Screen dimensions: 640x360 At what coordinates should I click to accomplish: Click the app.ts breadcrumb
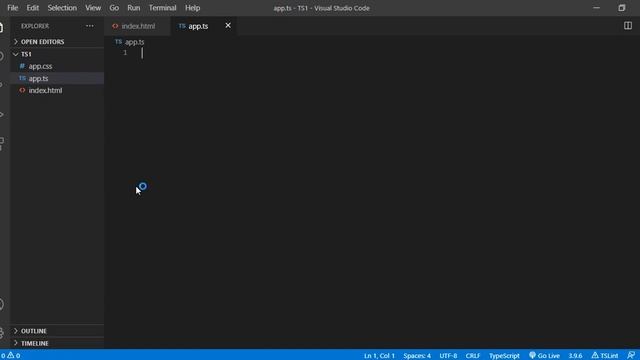pyautogui.click(x=130, y=42)
